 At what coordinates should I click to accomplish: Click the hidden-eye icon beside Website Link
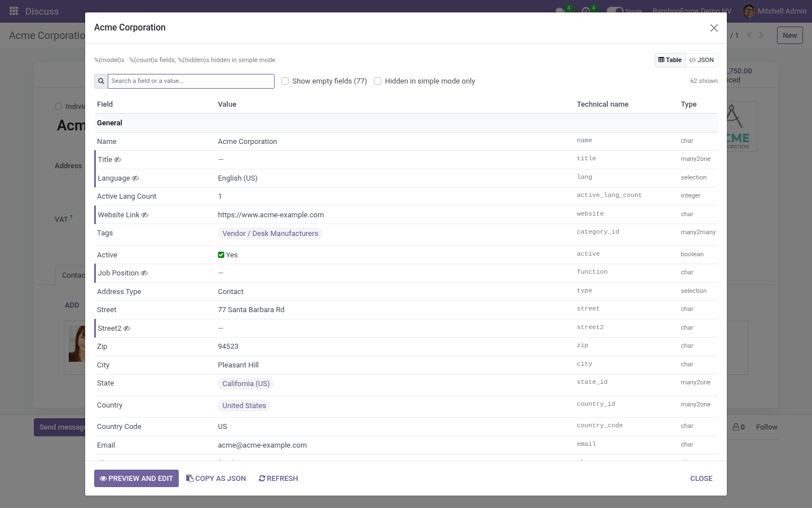(145, 215)
